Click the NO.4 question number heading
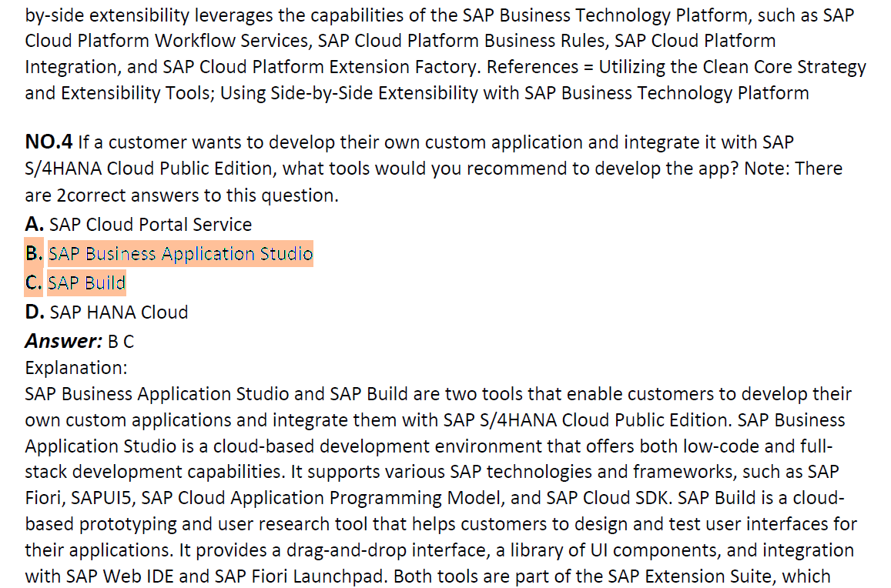891x588 pixels. tap(49, 142)
